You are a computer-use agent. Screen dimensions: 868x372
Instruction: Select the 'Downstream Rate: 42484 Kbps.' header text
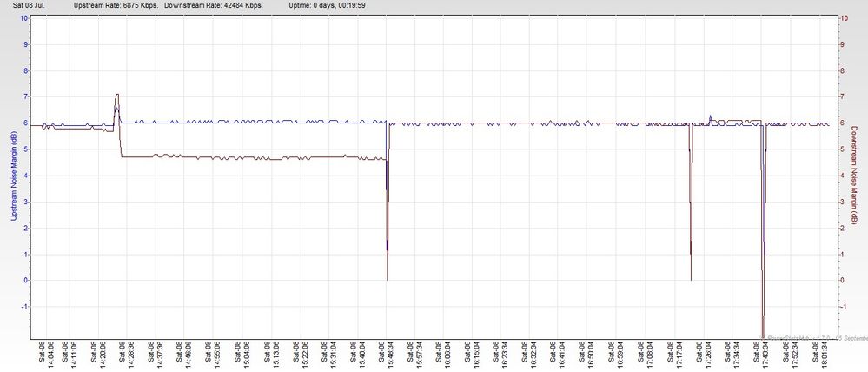[x=214, y=5]
